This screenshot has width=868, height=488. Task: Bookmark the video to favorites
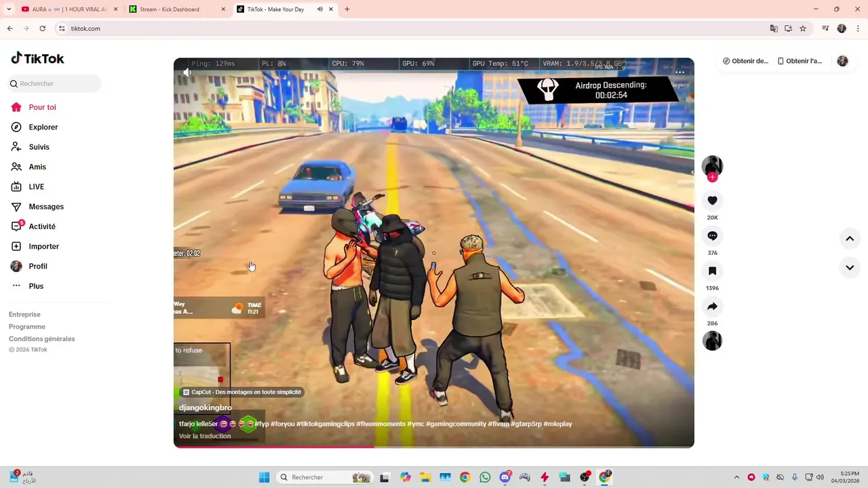pyautogui.click(x=712, y=271)
